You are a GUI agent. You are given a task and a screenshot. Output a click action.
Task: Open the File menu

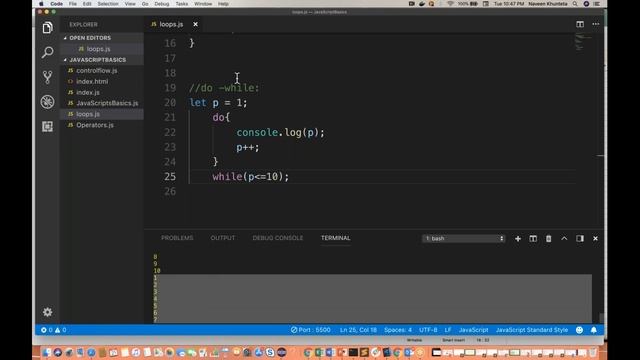click(x=73, y=4)
